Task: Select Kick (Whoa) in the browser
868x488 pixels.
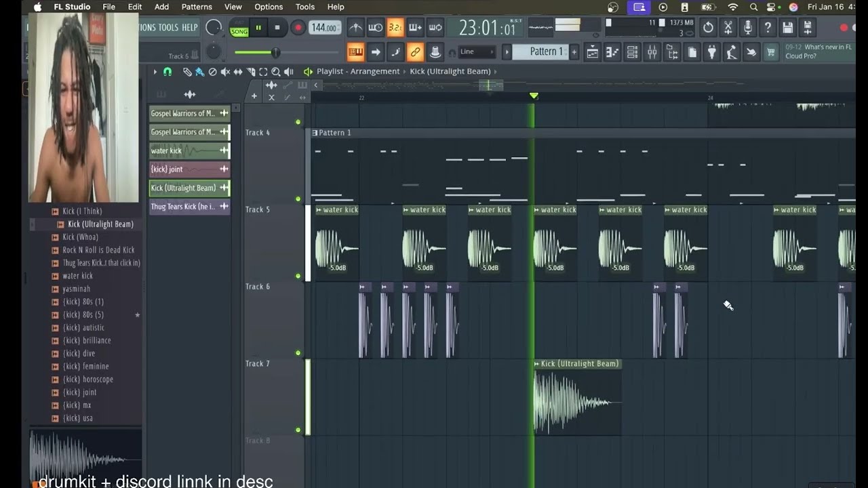Action: tap(80, 237)
